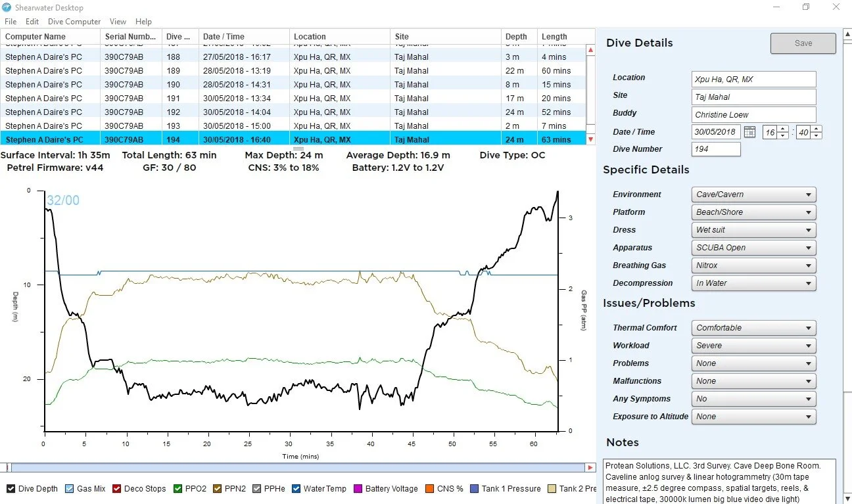Sort by the Date / Time column header

[x=244, y=37]
